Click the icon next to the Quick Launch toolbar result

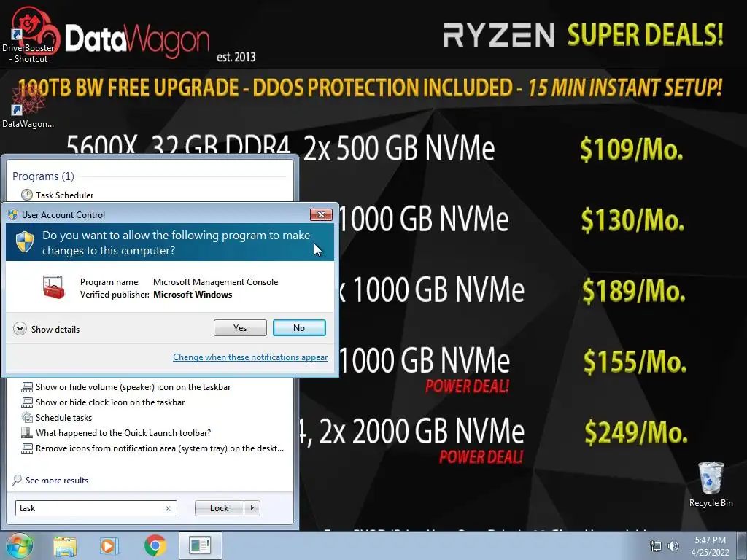[x=27, y=433]
